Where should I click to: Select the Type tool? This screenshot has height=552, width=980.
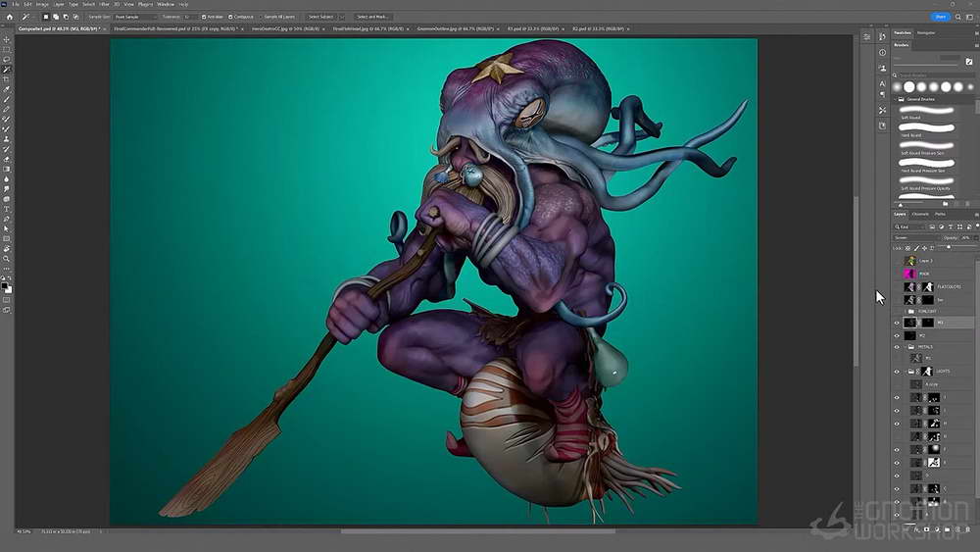[7, 210]
